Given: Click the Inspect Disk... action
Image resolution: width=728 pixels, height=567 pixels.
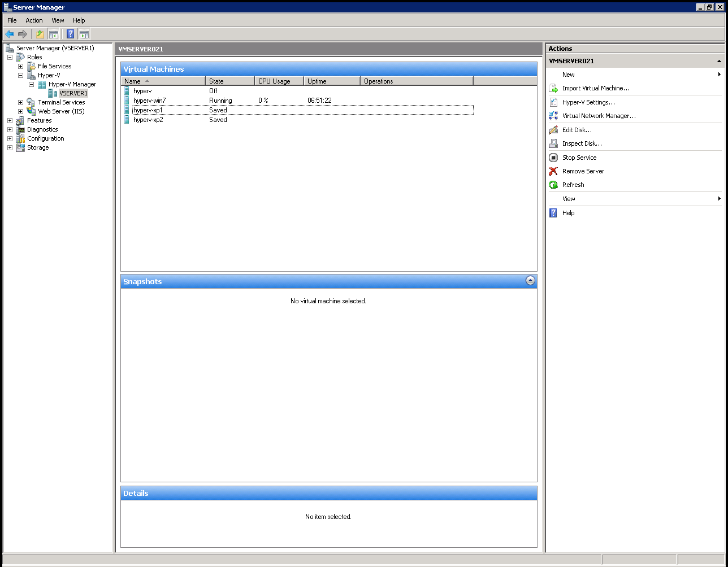Looking at the screenshot, I should point(582,143).
